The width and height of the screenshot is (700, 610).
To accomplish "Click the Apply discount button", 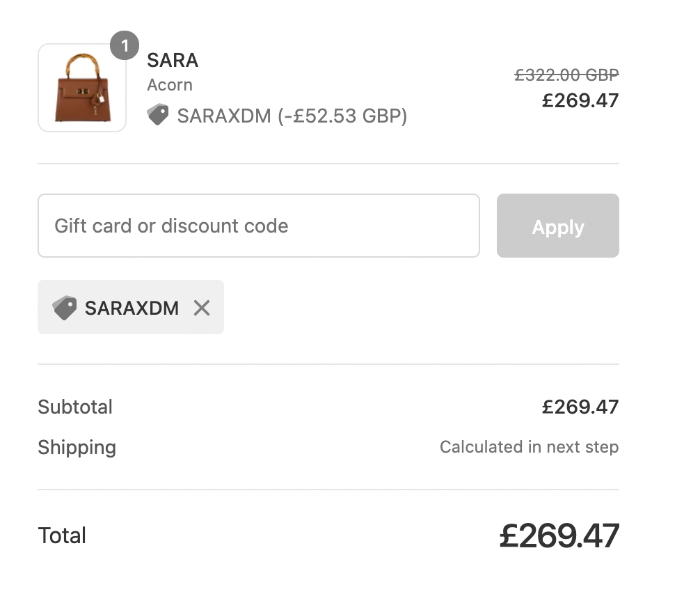I will click(557, 226).
